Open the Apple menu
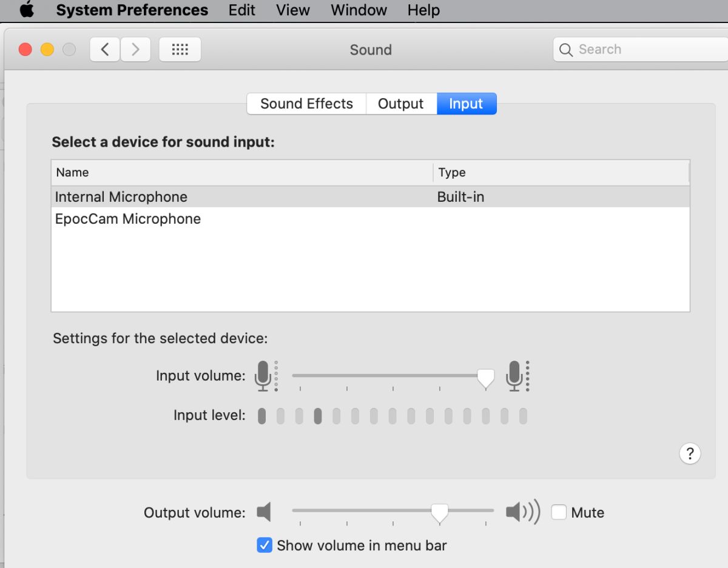 (x=27, y=10)
